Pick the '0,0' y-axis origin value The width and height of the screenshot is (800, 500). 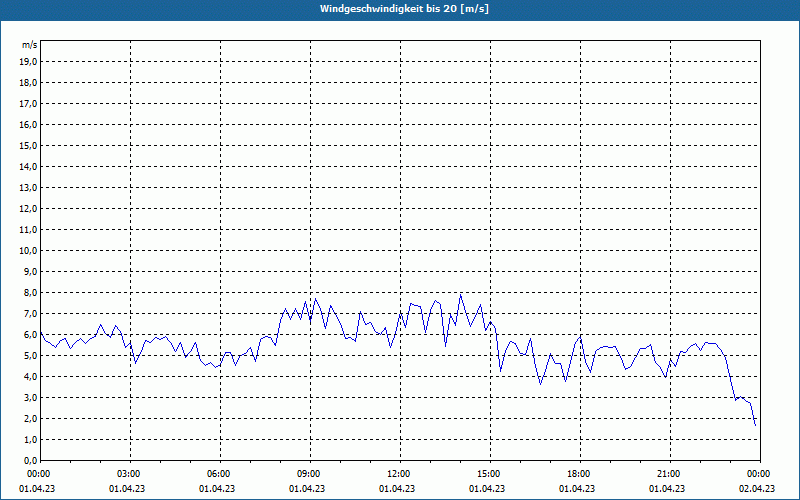29,461
